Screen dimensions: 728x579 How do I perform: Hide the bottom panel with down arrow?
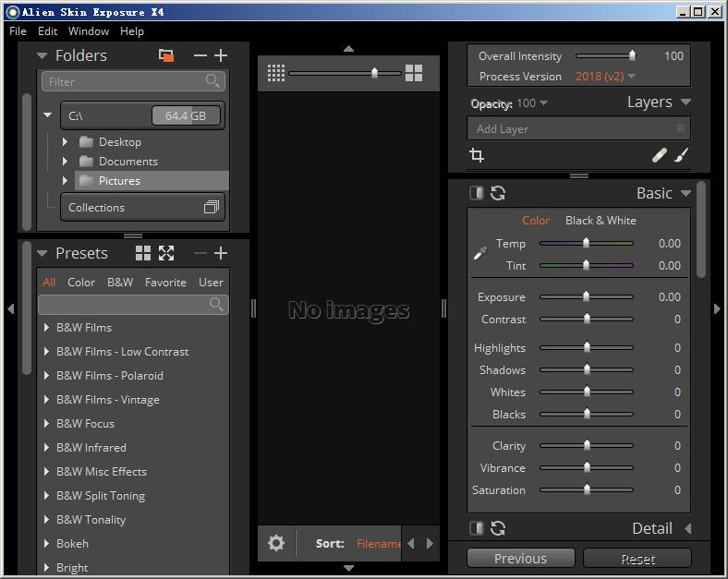coord(348,568)
